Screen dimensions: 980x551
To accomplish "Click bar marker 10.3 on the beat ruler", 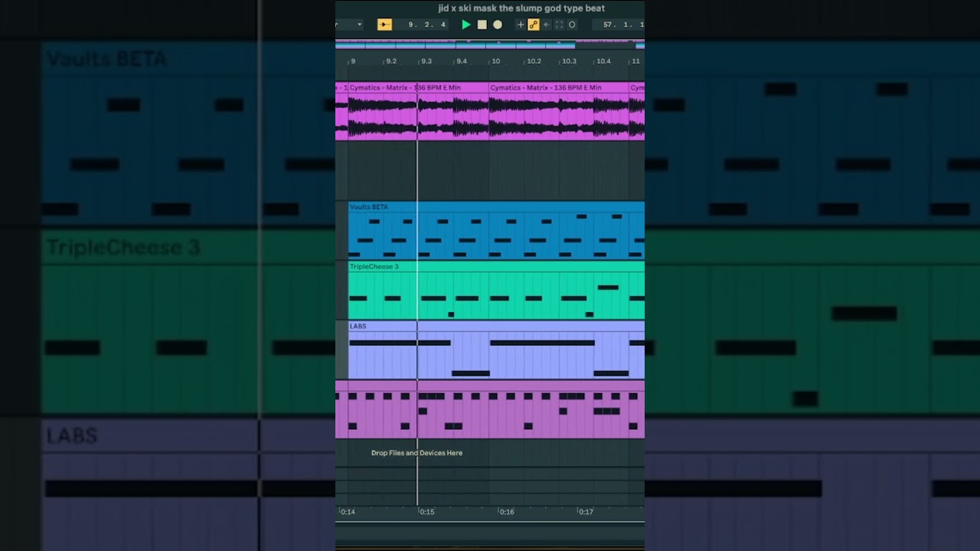I will pyautogui.click(x=568, y=61).
